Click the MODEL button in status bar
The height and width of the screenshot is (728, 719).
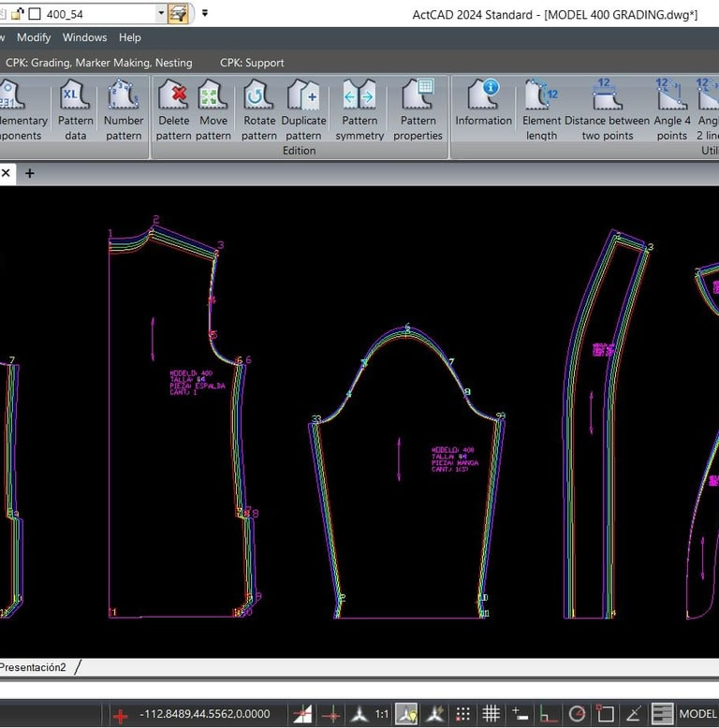click(x=697, y=714)
